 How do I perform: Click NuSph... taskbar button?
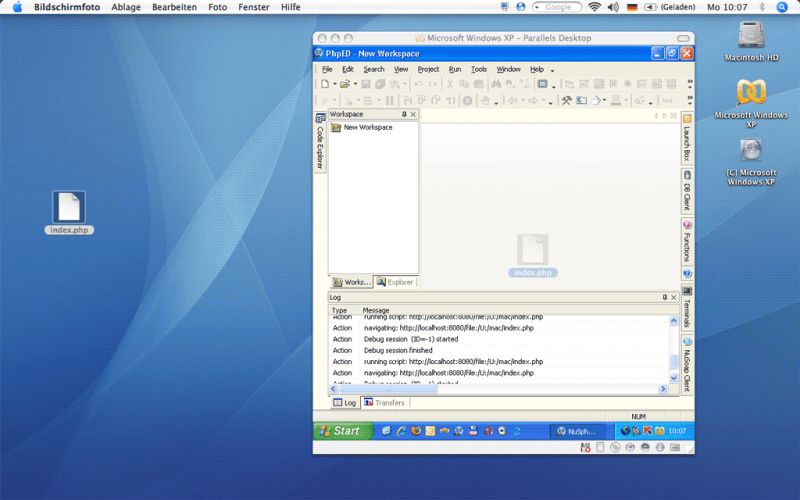click(578, 431)
